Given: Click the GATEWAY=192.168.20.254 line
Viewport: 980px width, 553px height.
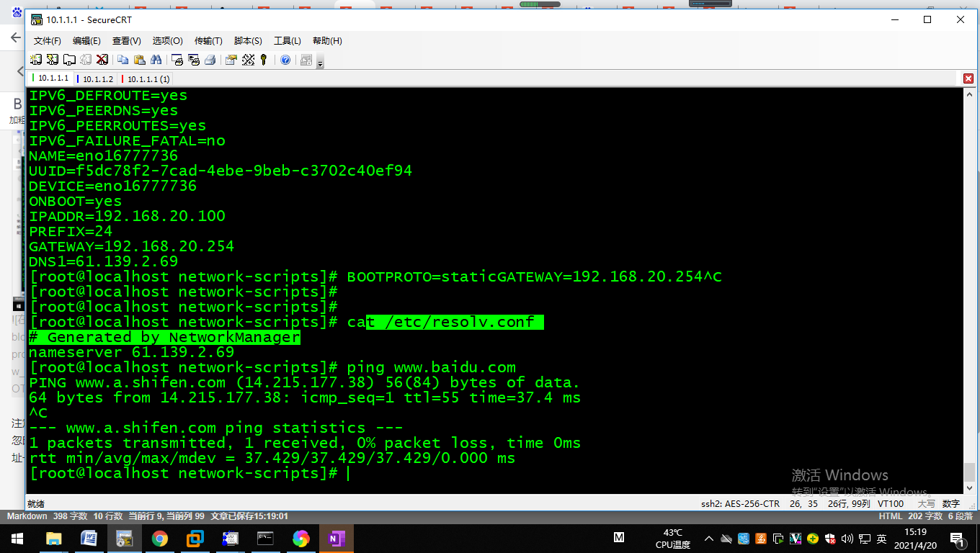Looking at the screenshot, I should pyautogui.click(x=131, y=246).
